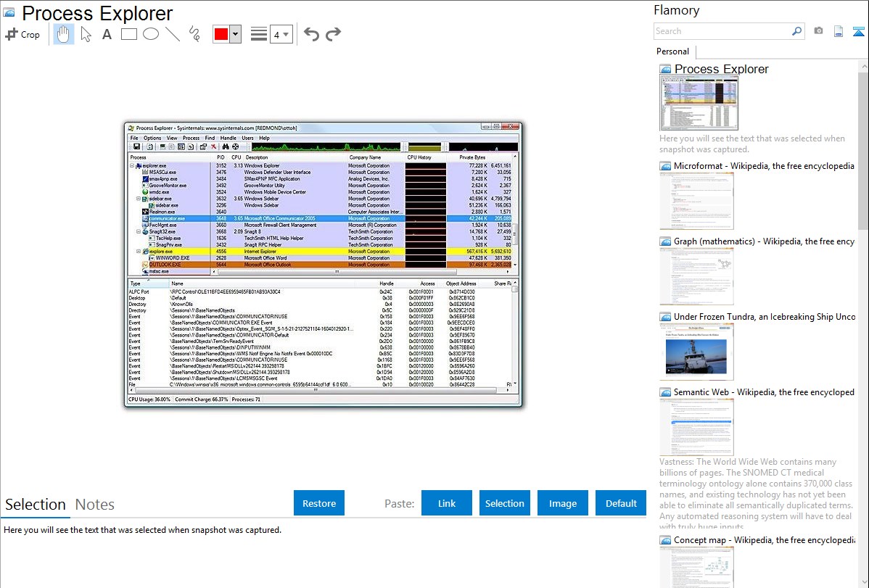Pick the text annotation tool

(107, 34)
